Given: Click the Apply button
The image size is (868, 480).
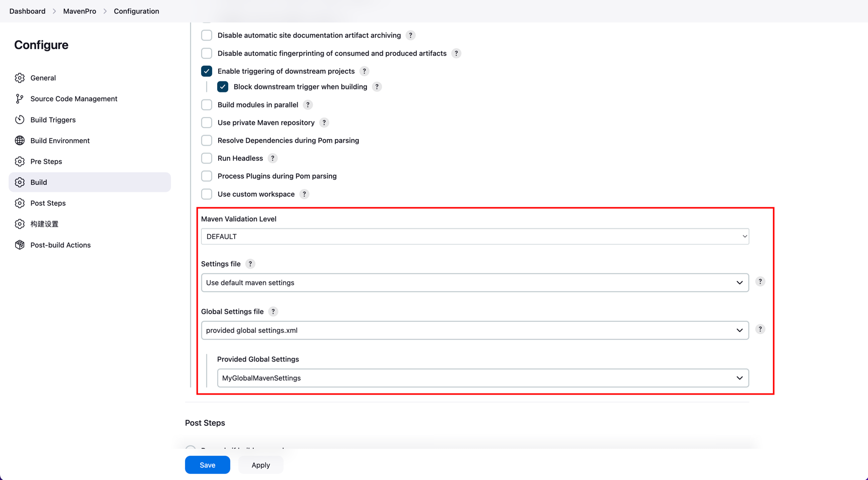Looking at the screenshot, I should [x=260, y=465].
